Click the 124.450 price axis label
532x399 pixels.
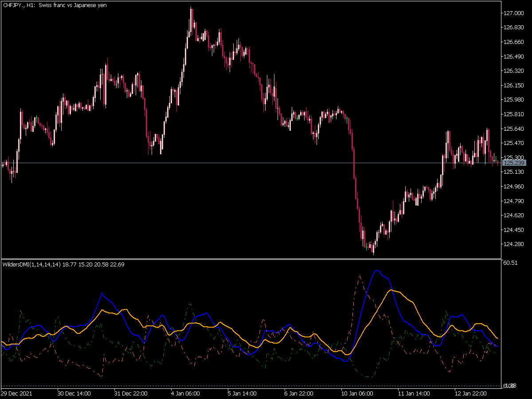(x=514, y=230)
